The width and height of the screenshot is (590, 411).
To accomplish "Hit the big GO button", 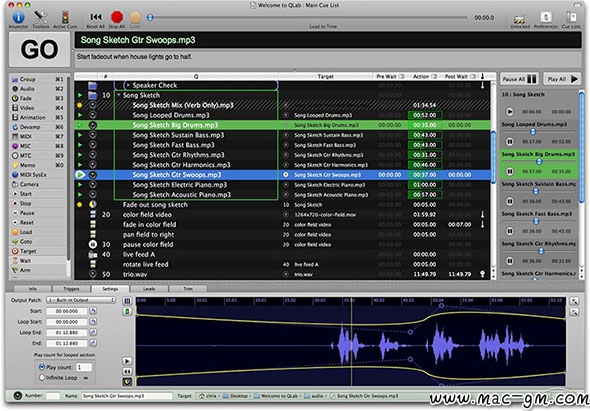I will 40,49.
